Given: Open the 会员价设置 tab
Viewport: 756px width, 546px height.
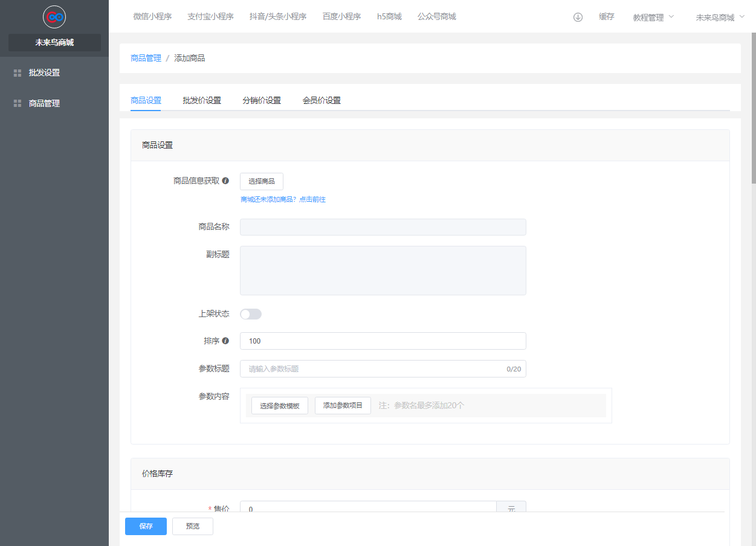Looking at the screenshot, I should tap(321, 100).
